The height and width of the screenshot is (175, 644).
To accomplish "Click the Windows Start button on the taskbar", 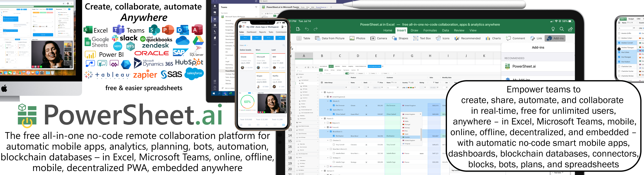I will click(x=214, y=93).
